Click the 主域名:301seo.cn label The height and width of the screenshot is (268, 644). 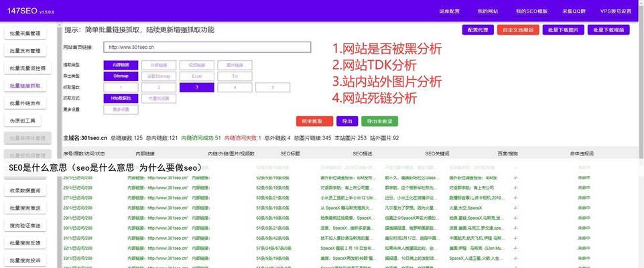85,138
